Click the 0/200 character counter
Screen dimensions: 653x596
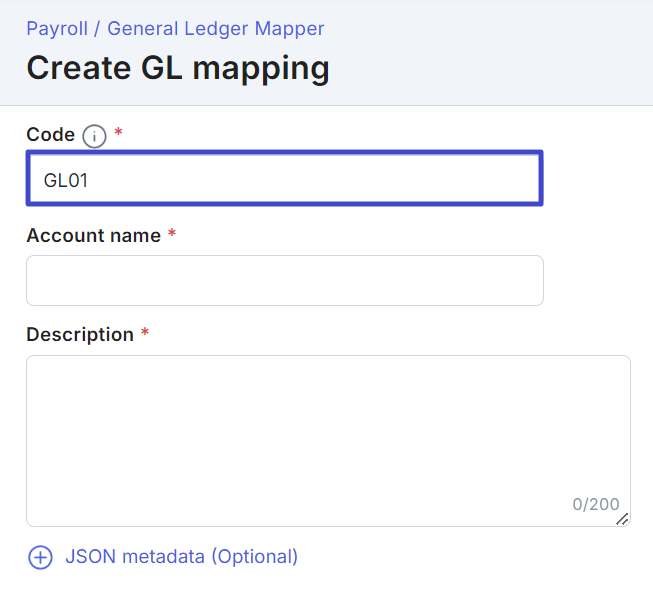(595, 504)
